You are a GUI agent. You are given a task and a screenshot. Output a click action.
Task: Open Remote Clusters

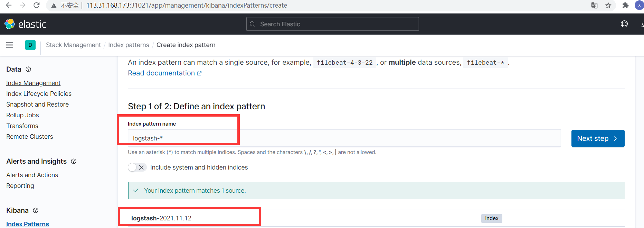(30, 137)
